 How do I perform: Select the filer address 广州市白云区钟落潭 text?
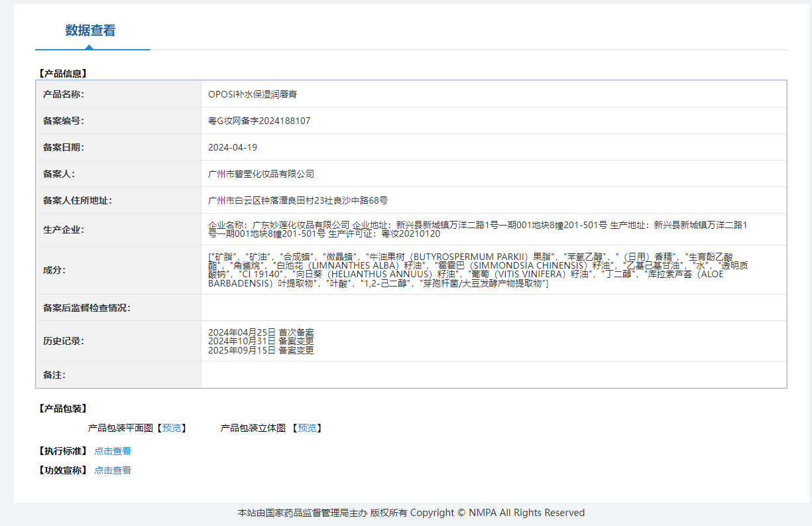tap(298, 200)
